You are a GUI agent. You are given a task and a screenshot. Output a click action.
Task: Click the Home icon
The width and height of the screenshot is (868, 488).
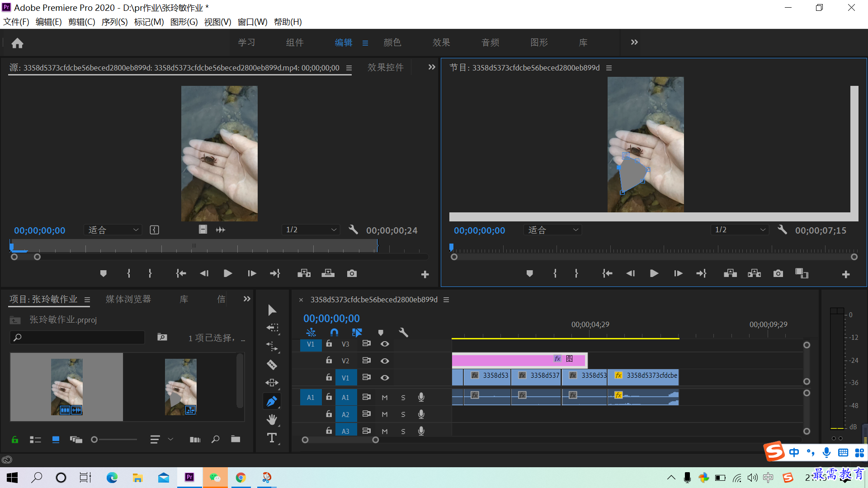pyautogui.click(x=17, y=43)
